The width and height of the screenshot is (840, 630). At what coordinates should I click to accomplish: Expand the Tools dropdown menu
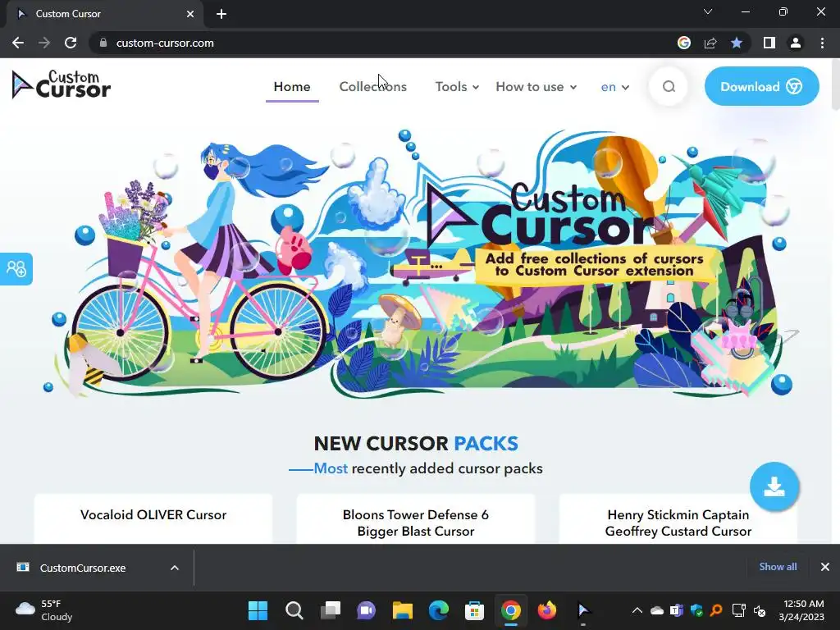coord(457,87)
